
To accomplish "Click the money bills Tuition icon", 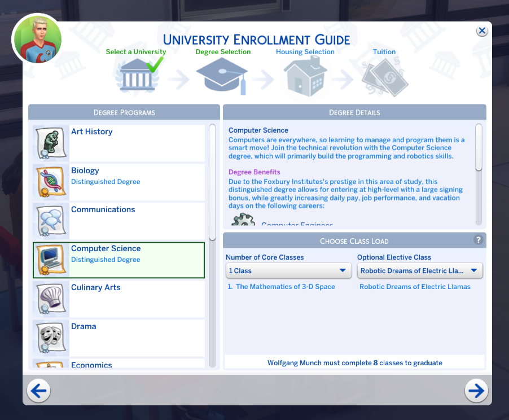I will (x=385, y=77).
